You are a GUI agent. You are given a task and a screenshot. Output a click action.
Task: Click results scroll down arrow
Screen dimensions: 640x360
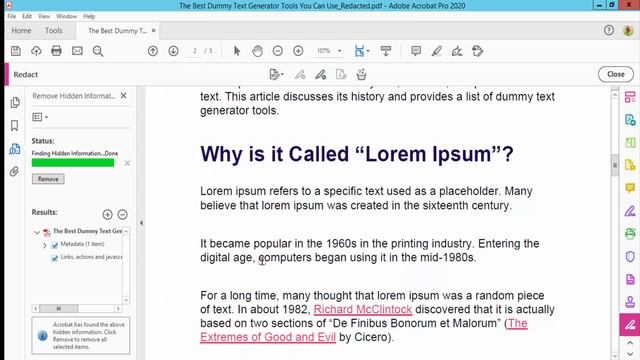[126, 300]
